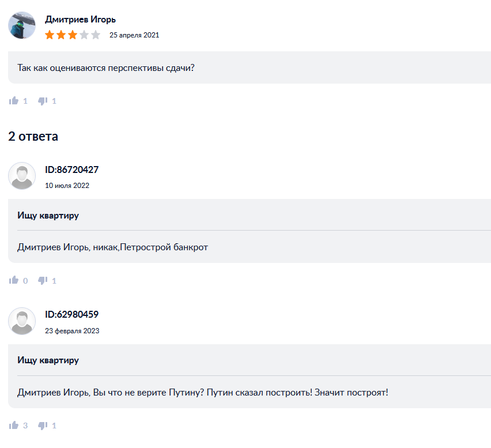Image resolution: width=491 pixels, height=448 pixels.
Task: Like Дмитриев Игорь's review with thumbs up
Action: [x=14, y=101]
